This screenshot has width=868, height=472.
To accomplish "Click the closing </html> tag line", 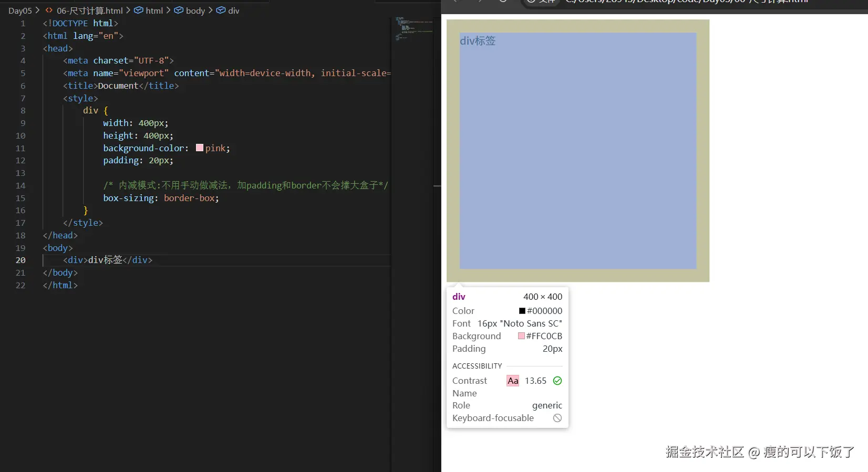I will tap(60, 285).
